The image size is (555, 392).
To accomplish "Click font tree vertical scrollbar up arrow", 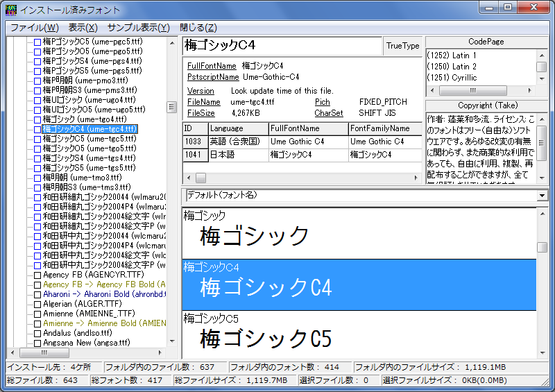I will [172, 43].
